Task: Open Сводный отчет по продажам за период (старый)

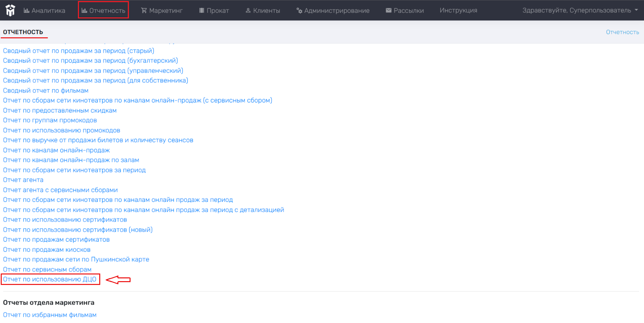Action: pyautogui.click(x=78, y=51)
